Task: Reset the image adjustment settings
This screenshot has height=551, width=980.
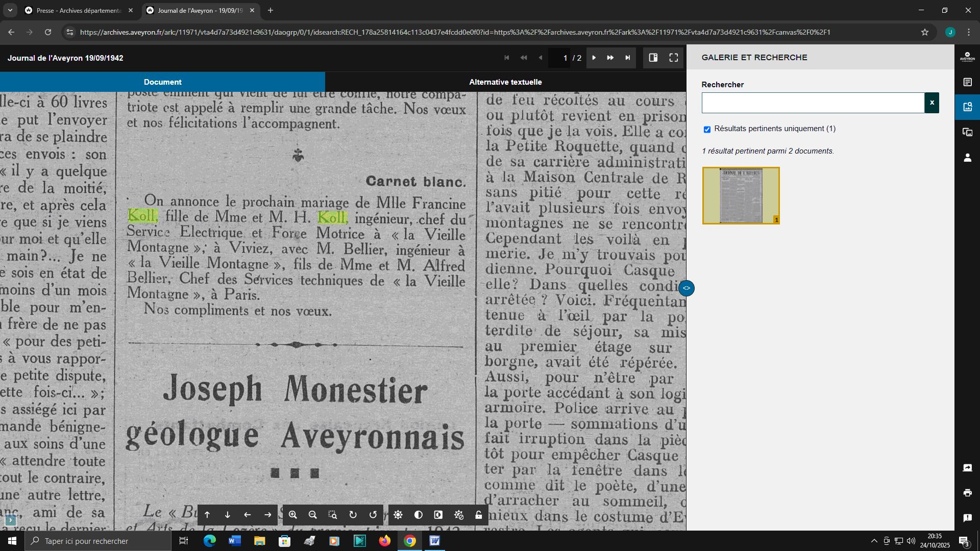Action: point(458,515)
